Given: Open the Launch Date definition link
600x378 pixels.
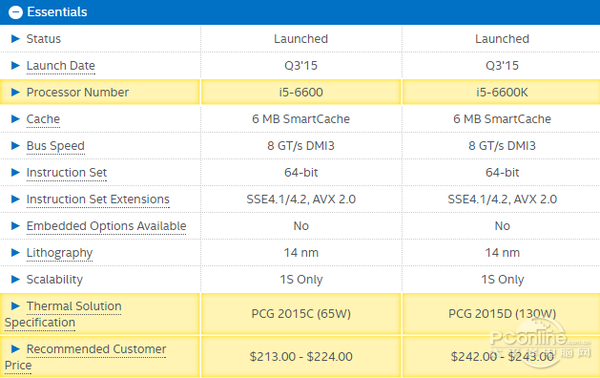Looking at the screenshot, I should tap(60, 66).
